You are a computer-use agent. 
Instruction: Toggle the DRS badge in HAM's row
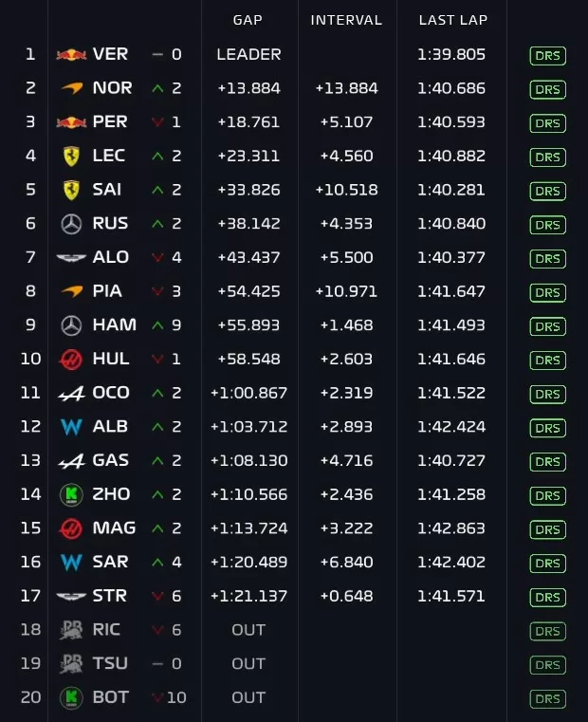coord(547,326)
